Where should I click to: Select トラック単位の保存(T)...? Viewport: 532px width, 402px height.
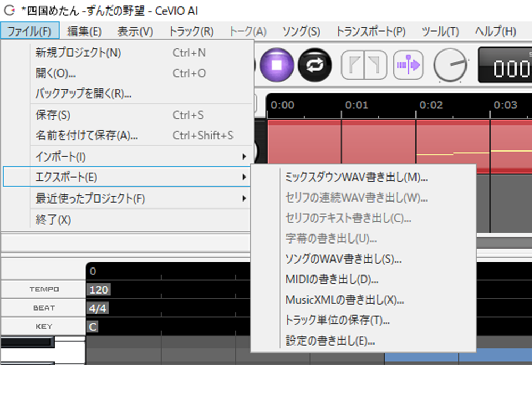tap(363, 320)
